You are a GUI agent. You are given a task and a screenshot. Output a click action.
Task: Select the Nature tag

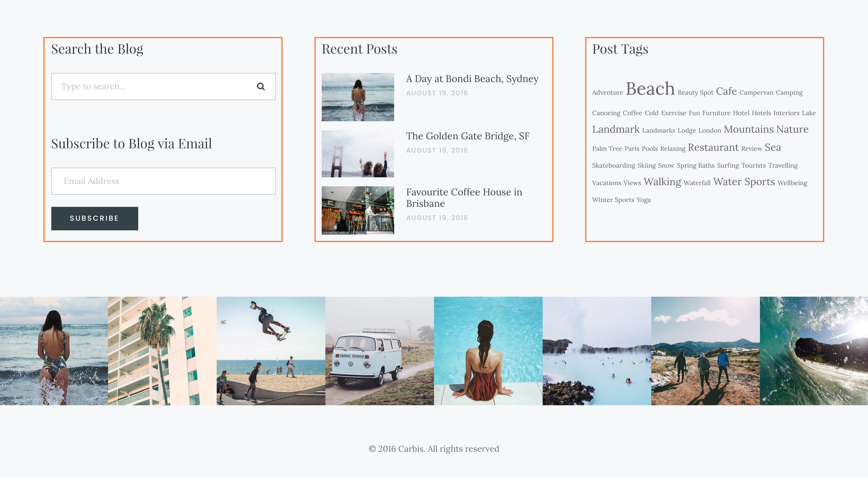(792, 129)
